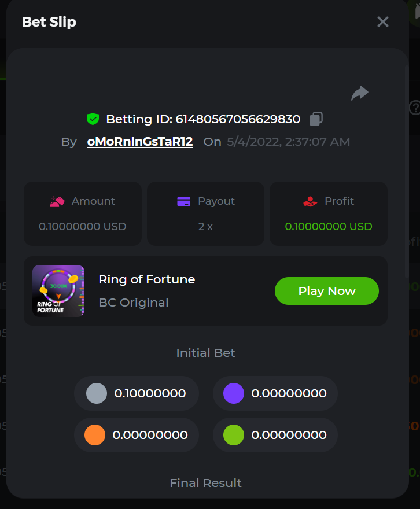Select the green color bet swatch

[234, 435]
